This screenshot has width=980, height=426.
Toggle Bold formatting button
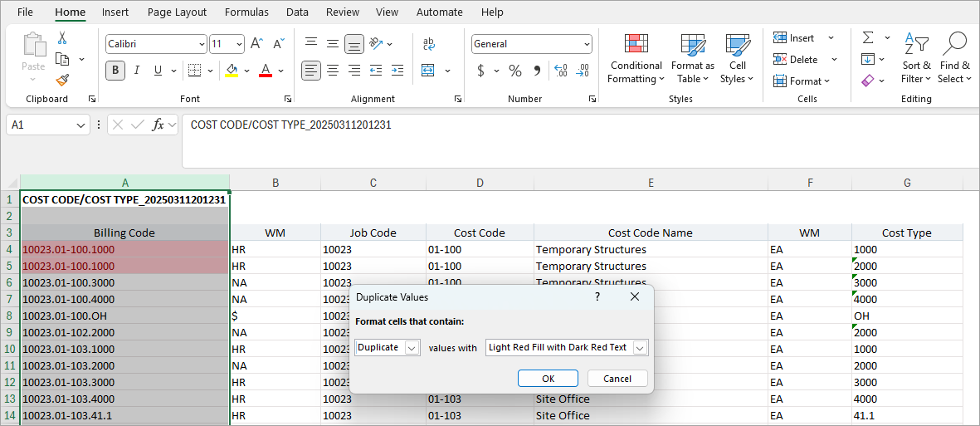pos(115,71)
